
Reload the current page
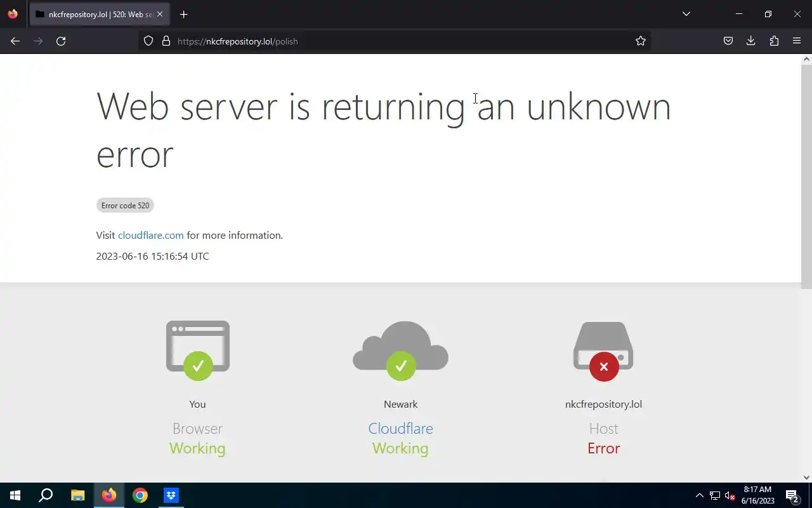pos(61,41)
